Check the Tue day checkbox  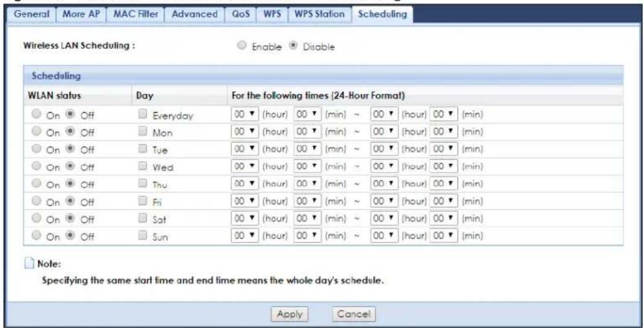(x=142, y=149)
